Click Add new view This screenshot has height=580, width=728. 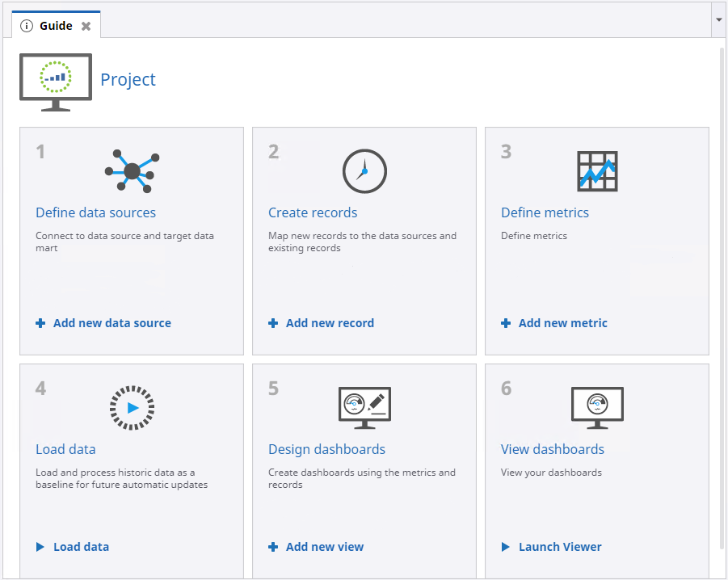pyautogui.click(x=325, y=547)
